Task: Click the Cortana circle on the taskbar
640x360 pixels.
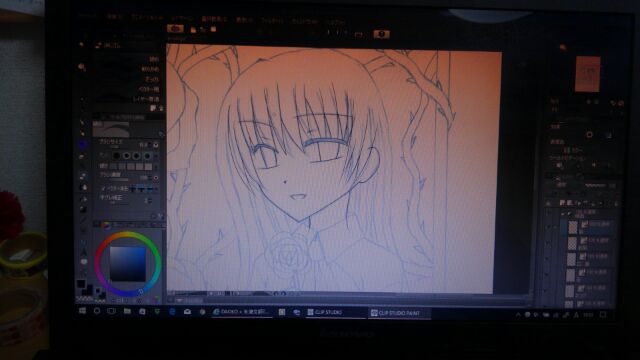Action: point(97,311)
